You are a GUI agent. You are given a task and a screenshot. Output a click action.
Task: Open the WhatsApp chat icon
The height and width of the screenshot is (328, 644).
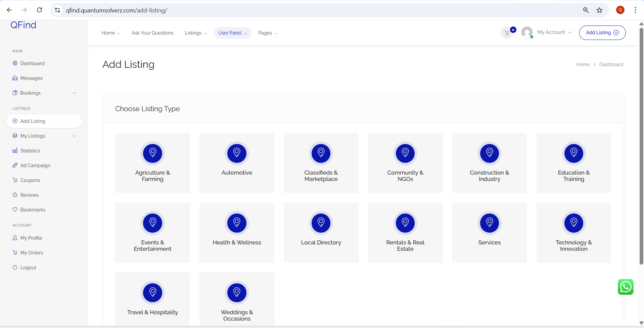click(x=625, y=287)
